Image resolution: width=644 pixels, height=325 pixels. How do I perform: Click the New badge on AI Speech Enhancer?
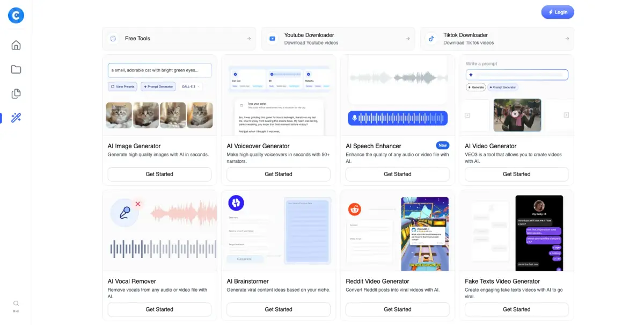click(x=443, y=146)
